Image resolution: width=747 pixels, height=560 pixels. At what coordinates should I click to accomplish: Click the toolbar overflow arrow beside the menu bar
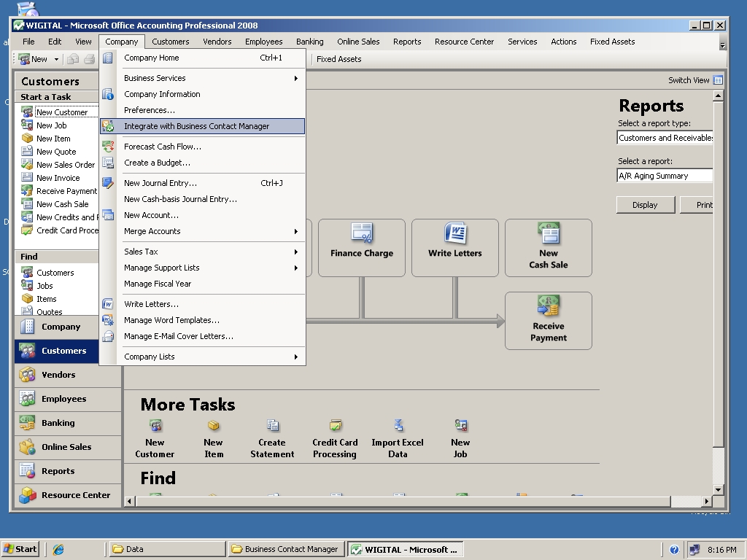tap(723, 44)
